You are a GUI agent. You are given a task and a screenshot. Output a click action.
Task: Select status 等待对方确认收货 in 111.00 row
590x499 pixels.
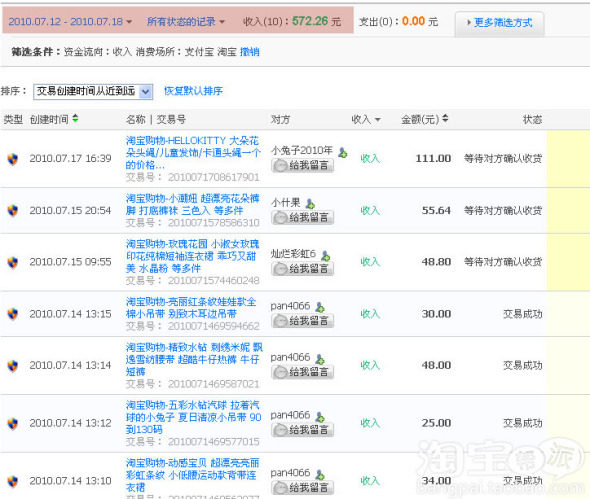(503, 158)
